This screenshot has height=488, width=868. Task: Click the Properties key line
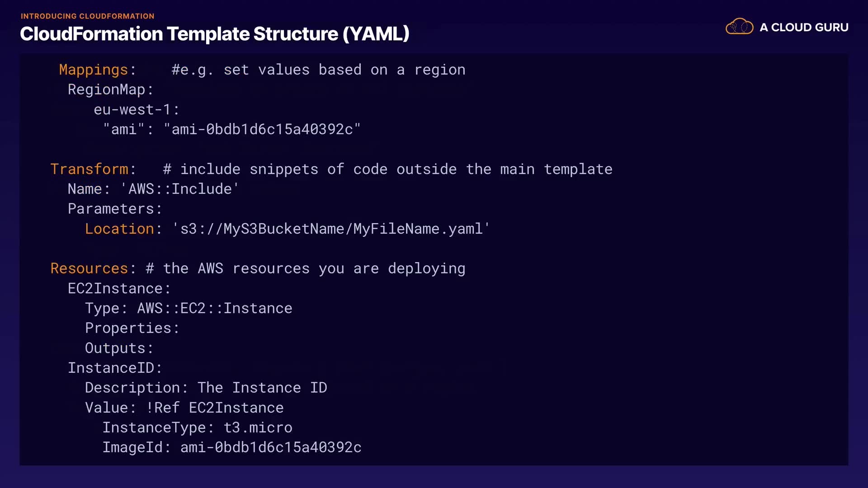[132, 328]
